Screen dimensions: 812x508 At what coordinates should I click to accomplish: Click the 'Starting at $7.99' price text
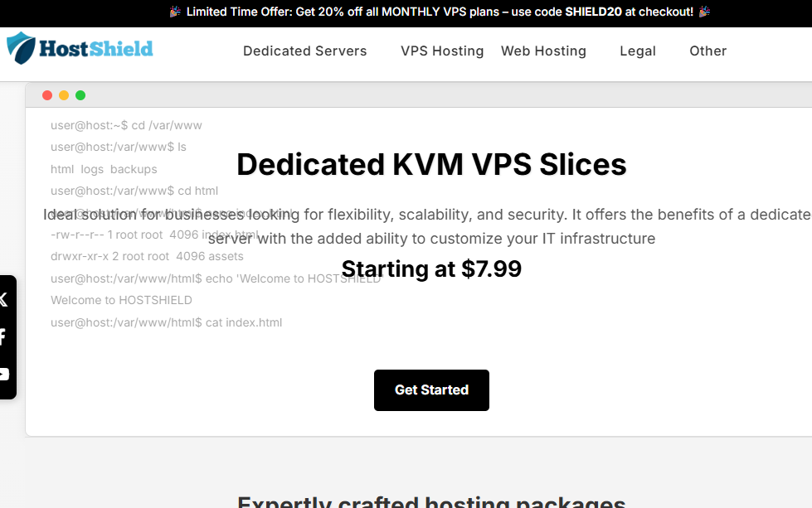[431, 269]
